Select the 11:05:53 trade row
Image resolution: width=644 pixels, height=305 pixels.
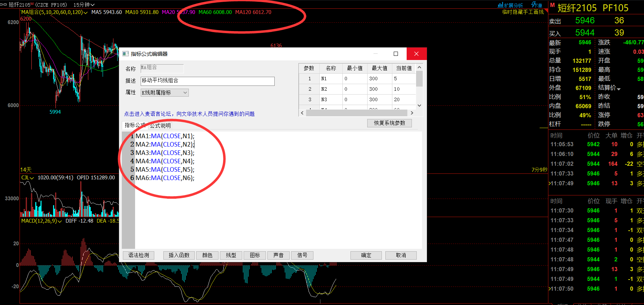click(x=597, y=144)
